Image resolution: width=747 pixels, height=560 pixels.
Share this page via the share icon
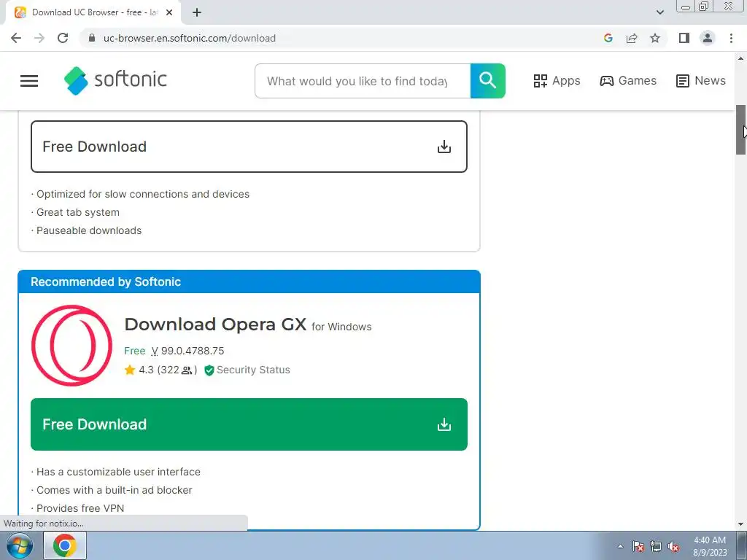632,38
